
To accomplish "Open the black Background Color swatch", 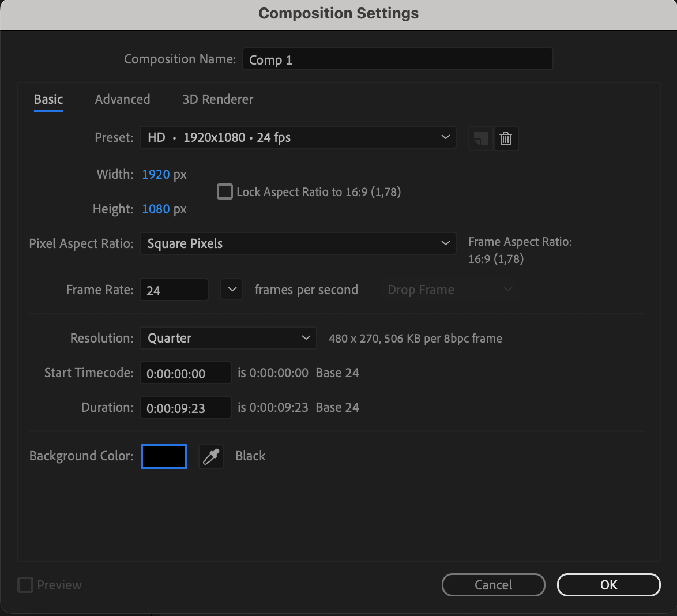I will [x=164, y=457].
